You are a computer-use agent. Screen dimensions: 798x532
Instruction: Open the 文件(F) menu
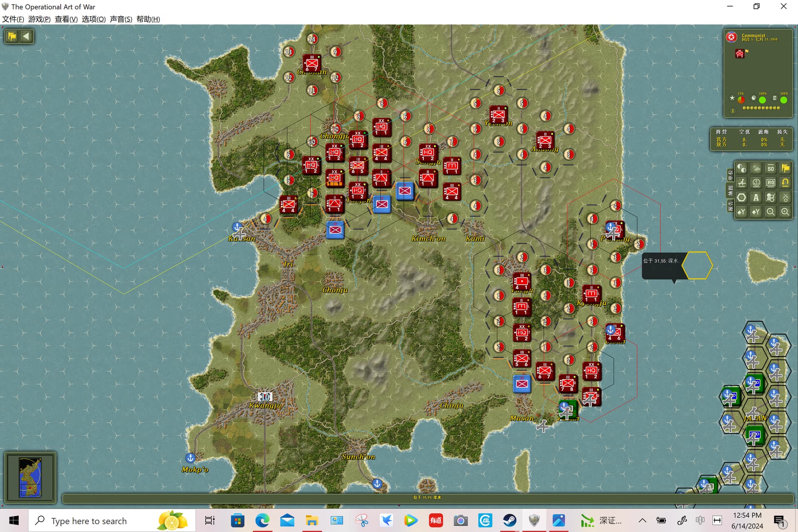tap(13, 19)
